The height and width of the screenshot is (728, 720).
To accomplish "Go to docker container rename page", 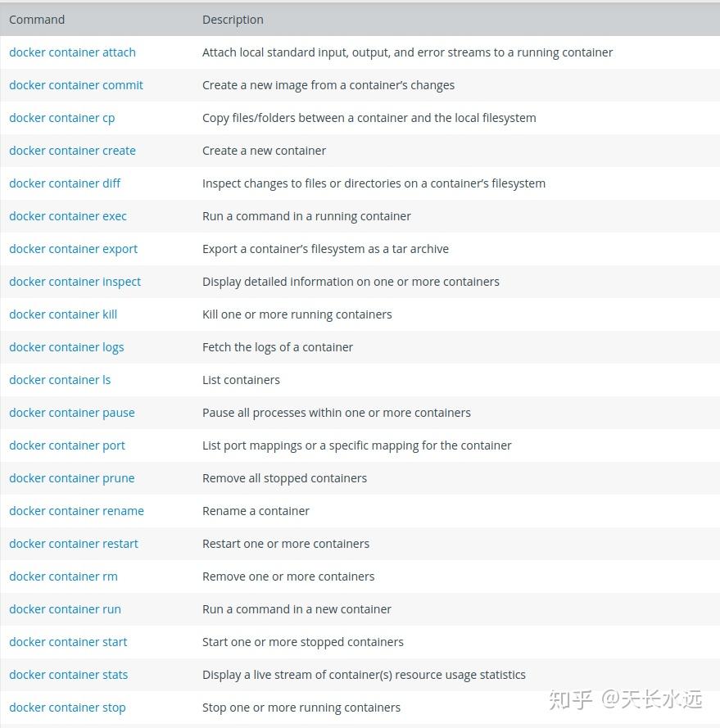I will coord(77,511).
